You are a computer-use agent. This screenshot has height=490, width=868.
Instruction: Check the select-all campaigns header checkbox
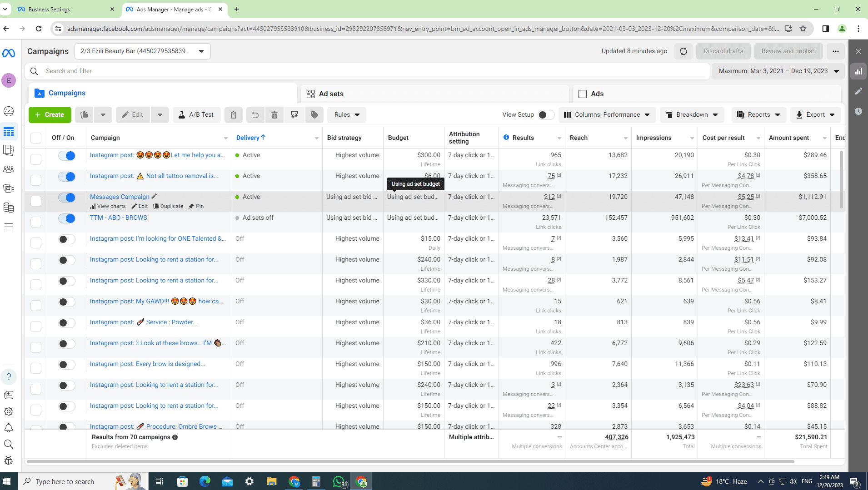[36, 138]
